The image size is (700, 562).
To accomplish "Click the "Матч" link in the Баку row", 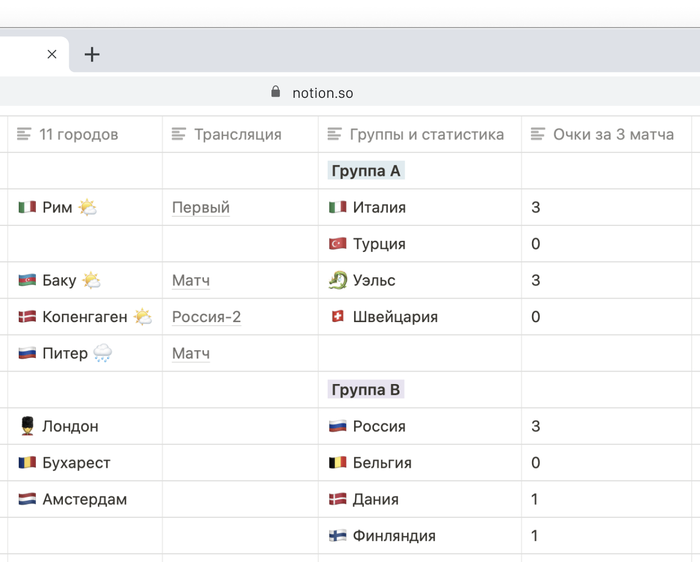I will coord(190,281).
